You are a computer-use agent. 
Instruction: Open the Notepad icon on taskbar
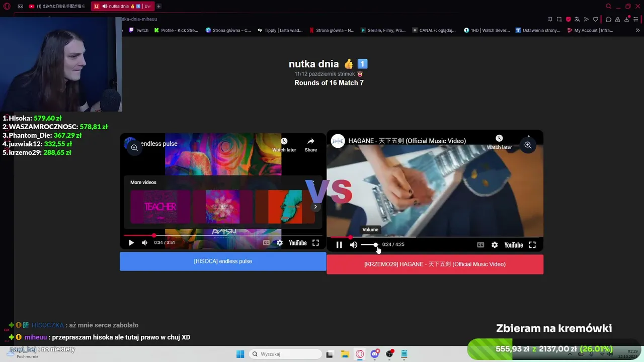click(404, 354)
